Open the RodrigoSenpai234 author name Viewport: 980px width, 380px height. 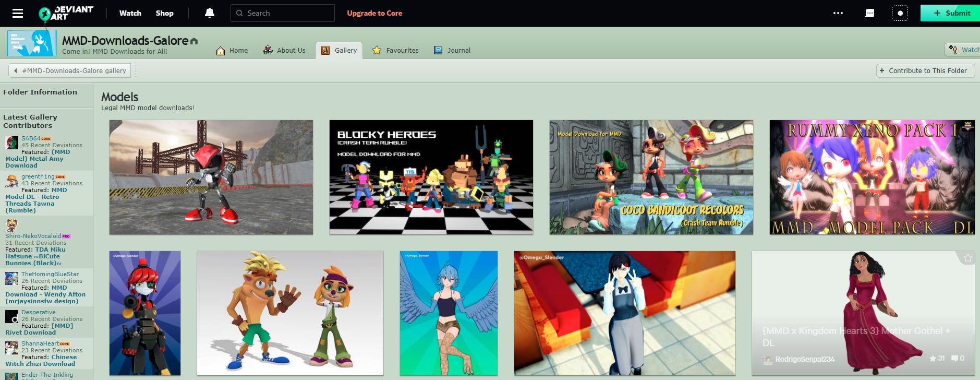[805, 359]
